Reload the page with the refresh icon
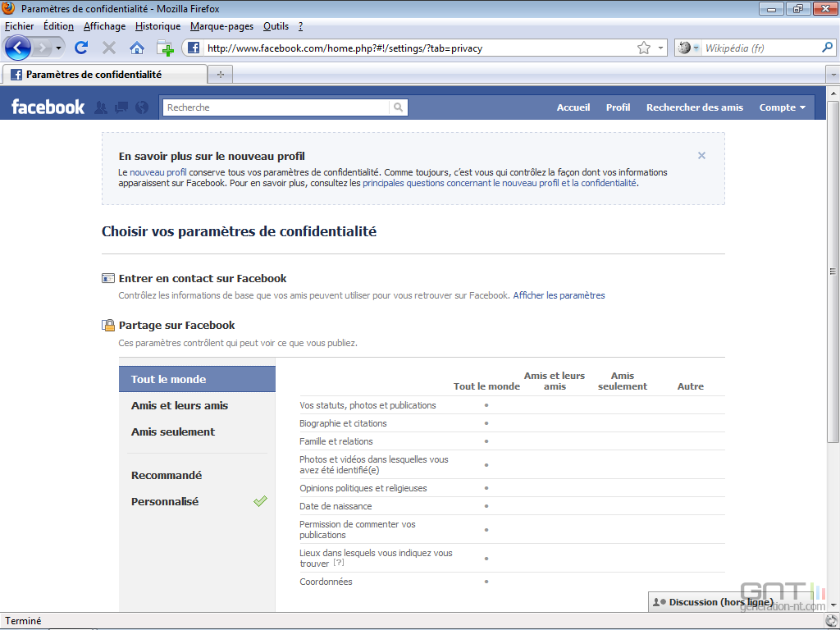The width and height of the screenshot is (840, 630). (x=81, y=48)
